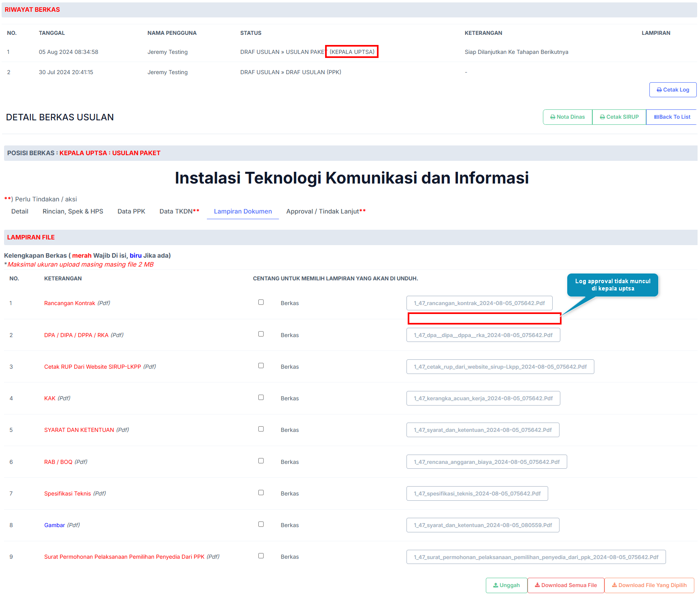The height and width of the screenshot is (598, 700).
Task: Switch to the Detail tab
Action: 20,211
